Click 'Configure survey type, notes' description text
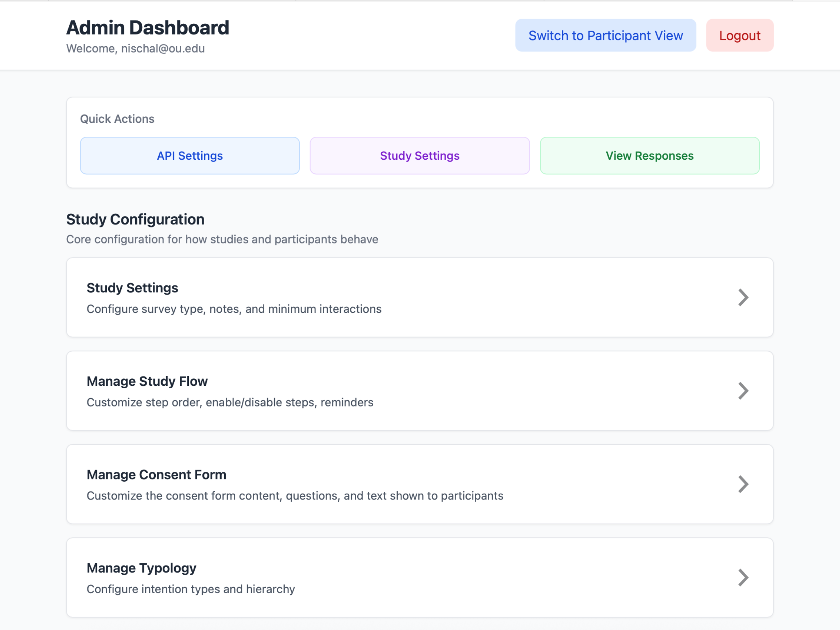The height and width of the screenshot is (630, 840). click(234, 309)
